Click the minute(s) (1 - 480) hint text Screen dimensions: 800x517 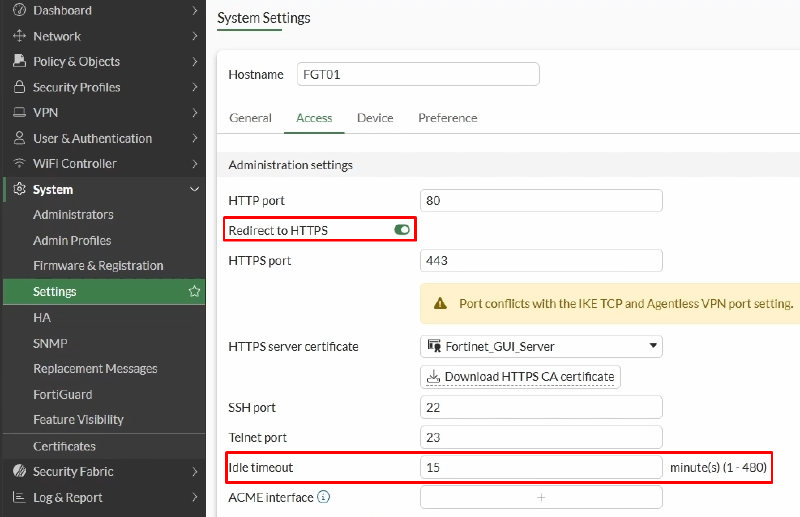click(x=718, y=467)
